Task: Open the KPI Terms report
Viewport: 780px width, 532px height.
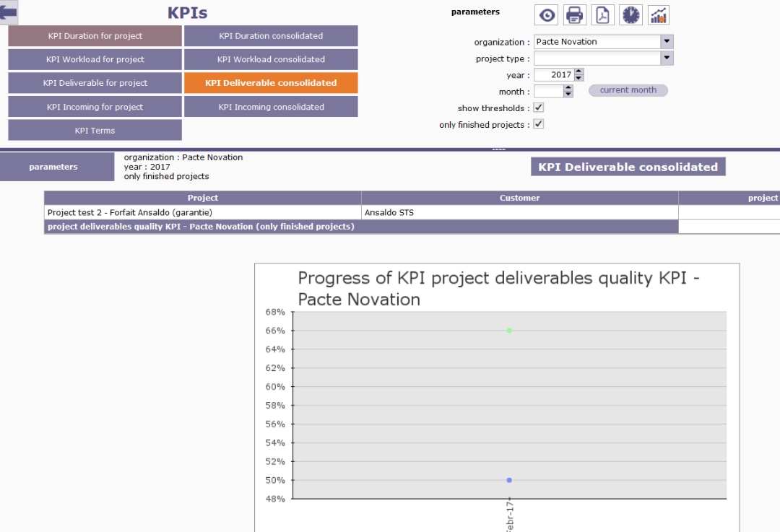Action: tap(95, 131)
